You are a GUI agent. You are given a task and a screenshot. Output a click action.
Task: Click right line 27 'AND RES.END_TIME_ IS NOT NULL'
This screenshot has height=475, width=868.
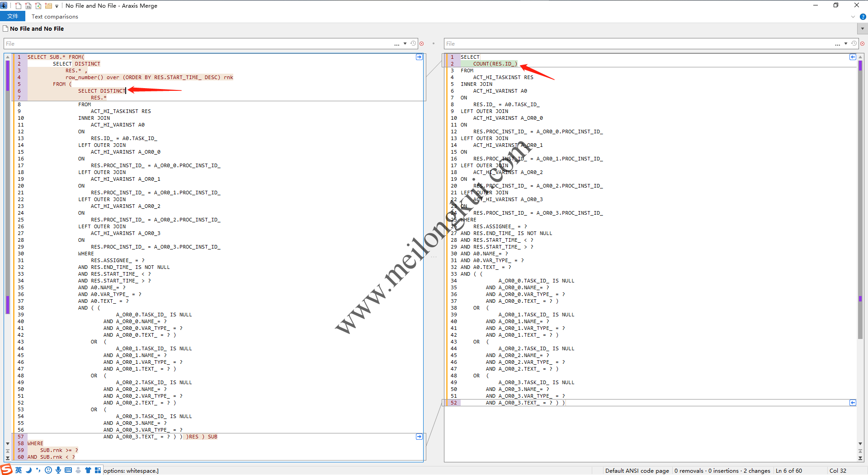[506, 233]
